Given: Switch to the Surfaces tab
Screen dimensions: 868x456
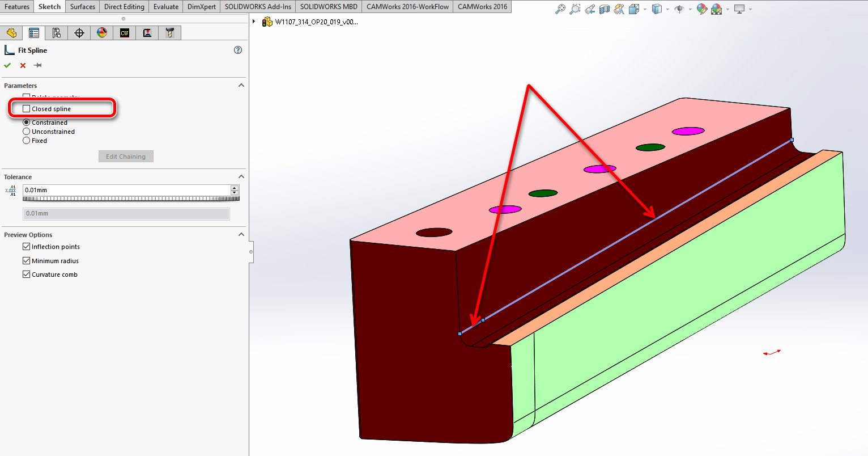Looking at the screenshot, I should tap(83, 7).
